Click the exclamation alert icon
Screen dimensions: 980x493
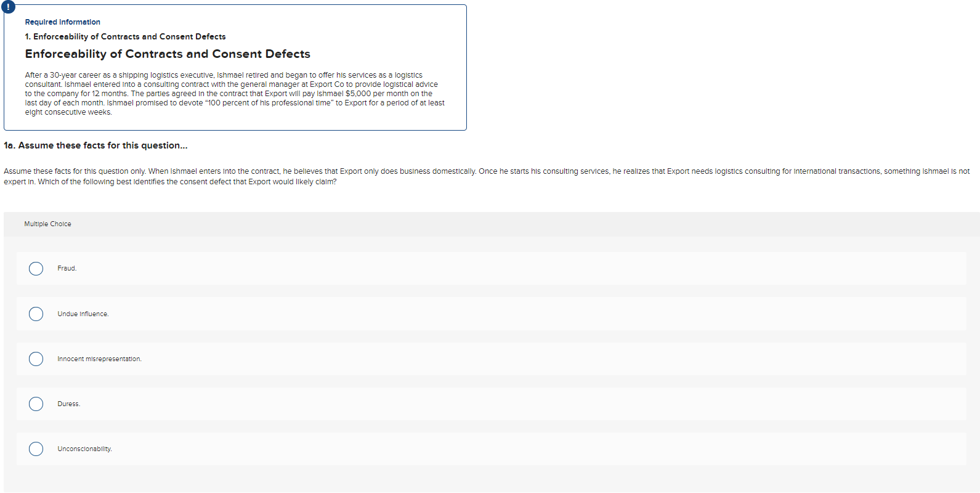pyautogui.click(x=7, y=7)
